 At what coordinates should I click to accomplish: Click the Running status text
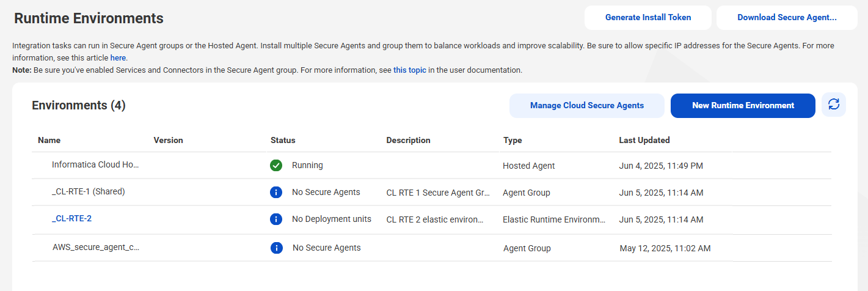pyautogui.click(x=307, y=166)
